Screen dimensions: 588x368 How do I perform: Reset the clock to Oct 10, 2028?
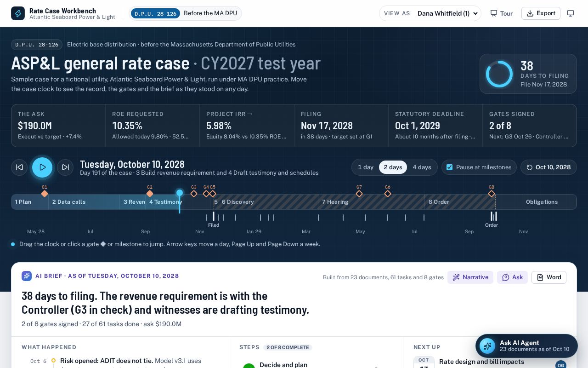(x=548, y=167)
